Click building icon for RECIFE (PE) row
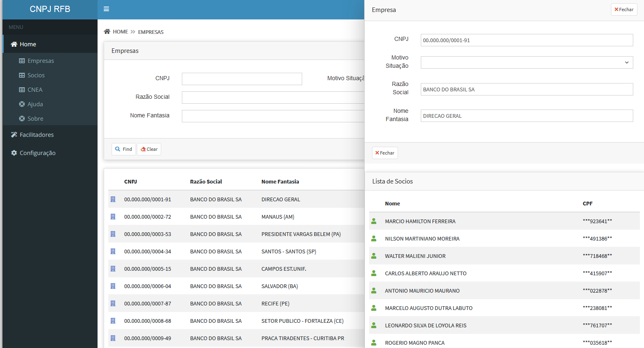Image resolution: width=644 pixels, height=348 pixels. [113, 303]
